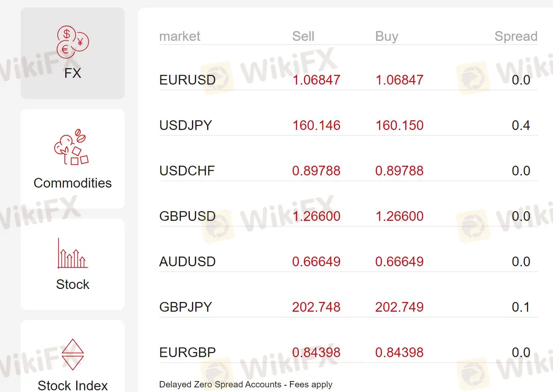This screenshot has width=553, height=392.
Task: Select the Stock category label
Action: tap(73, 284)
